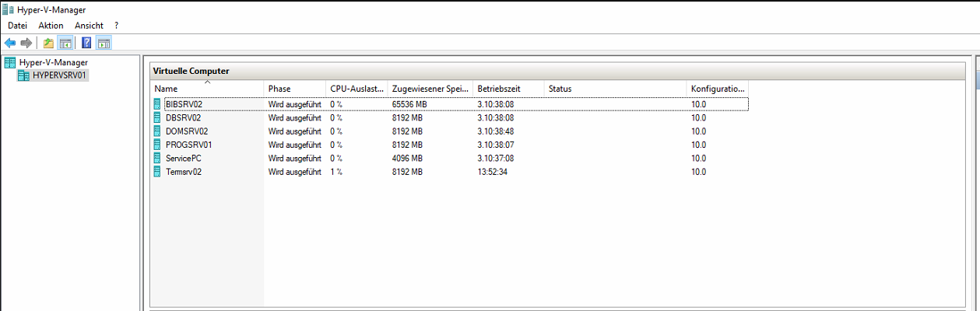Open the Datei menu
Image resolution: width=980 pixels, height=311 pixels.
[17, 26]
